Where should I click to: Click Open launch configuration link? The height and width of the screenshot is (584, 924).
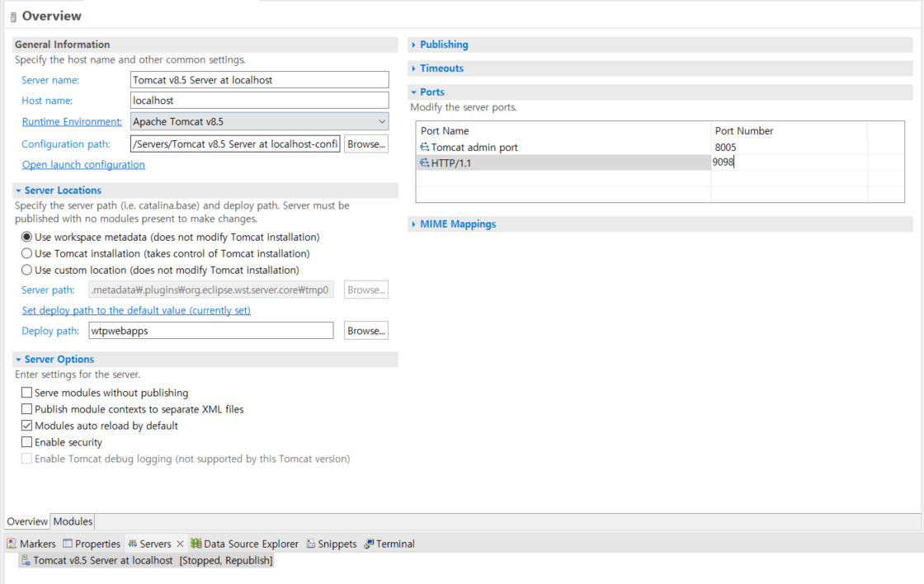pyautogui.click(x=83, y=164)
